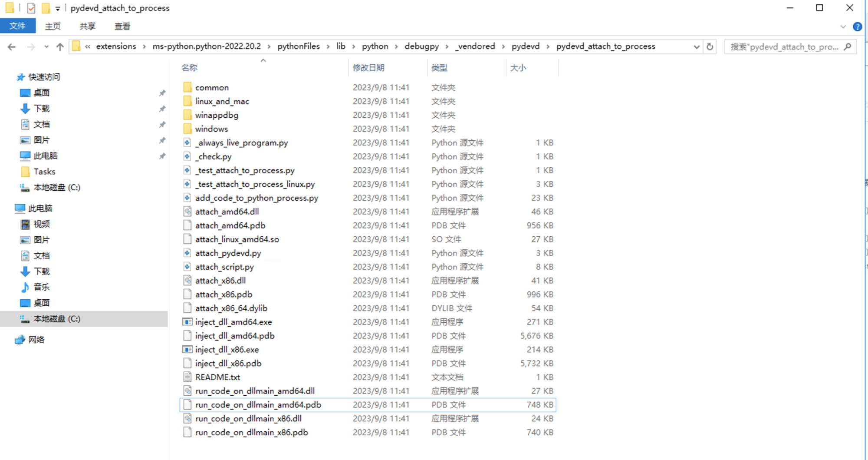Click the Back navigation arrow
The image size is (868, 460).
tap(12, 47)
